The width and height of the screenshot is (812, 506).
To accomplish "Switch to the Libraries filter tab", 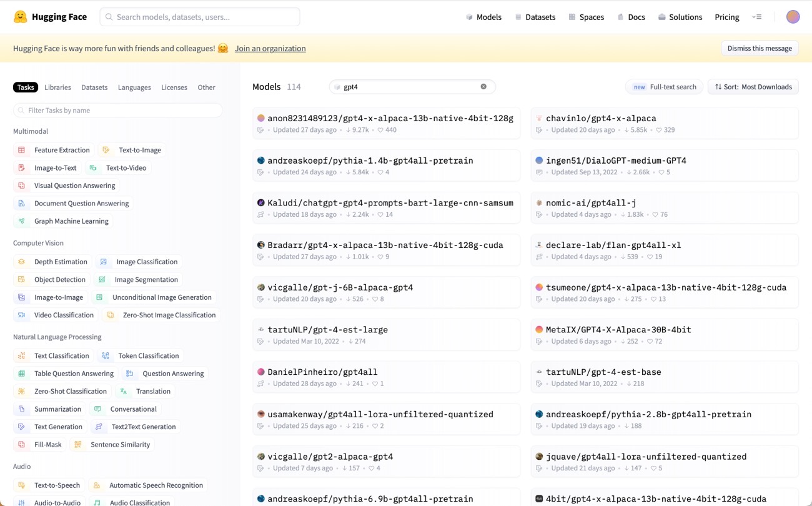I will click(57, 87).
